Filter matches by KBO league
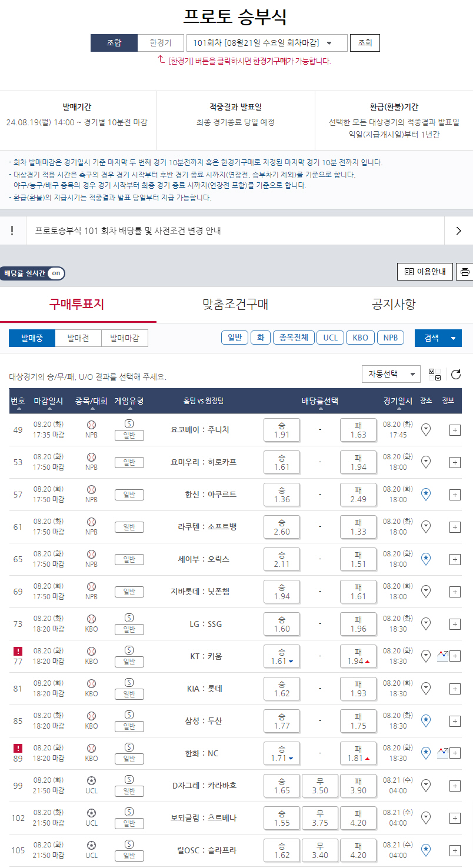Image resolution: width=473 pixels, height=868 pixels. (360, 338)
